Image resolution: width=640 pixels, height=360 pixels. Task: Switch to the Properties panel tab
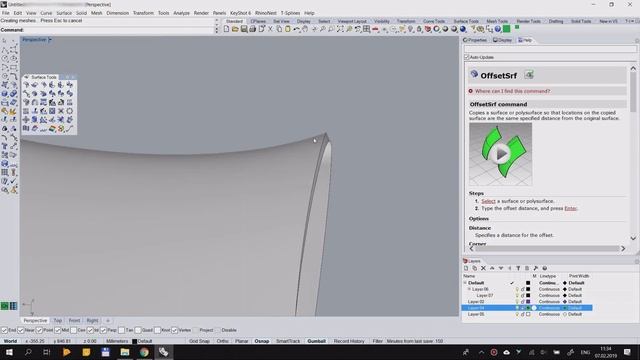[x=476, y=40]
